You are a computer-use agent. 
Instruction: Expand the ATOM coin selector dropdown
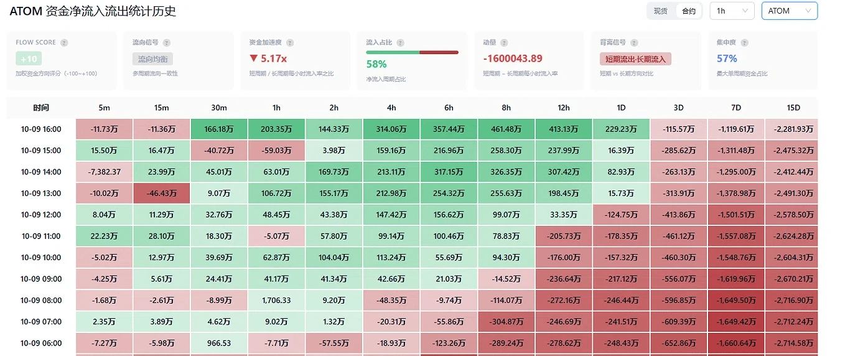(790, 11)
